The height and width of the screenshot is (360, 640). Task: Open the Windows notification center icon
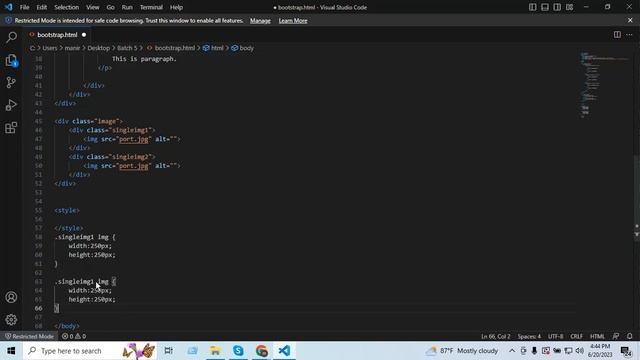(626, 351)
